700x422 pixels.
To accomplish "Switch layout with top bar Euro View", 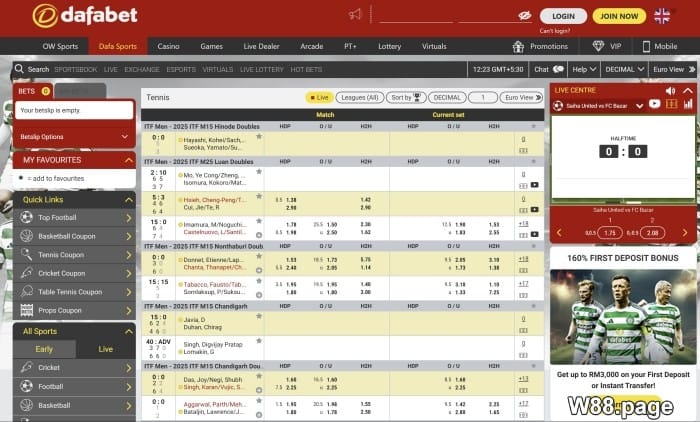I will [674, 69].
